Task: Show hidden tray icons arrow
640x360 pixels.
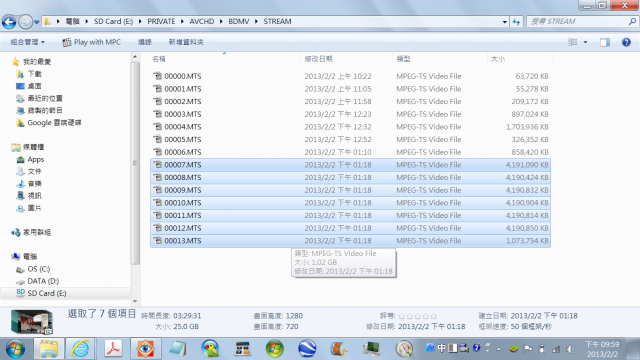Action: tap(499, 349)
